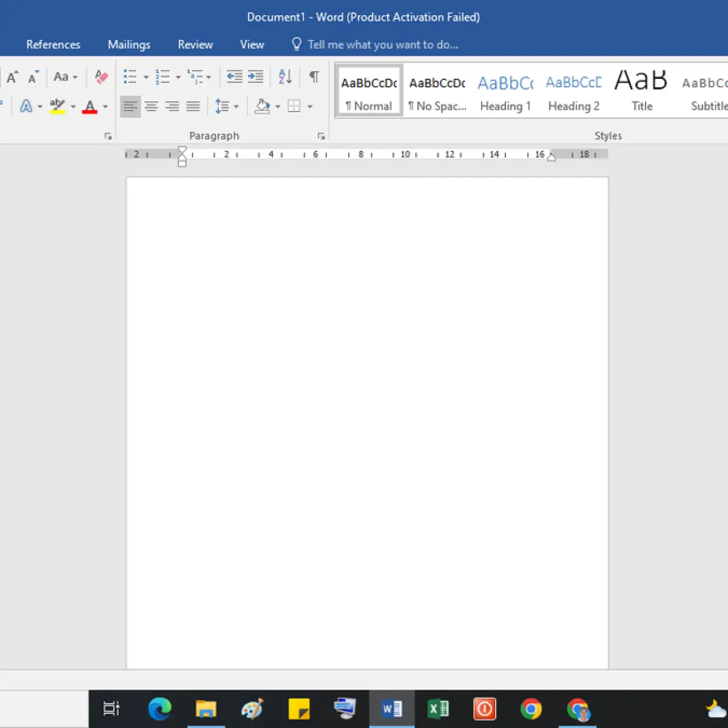Increase paragraph indent
Screen dimensions: 728x728
pyautogui.click(x=255, y=76)
